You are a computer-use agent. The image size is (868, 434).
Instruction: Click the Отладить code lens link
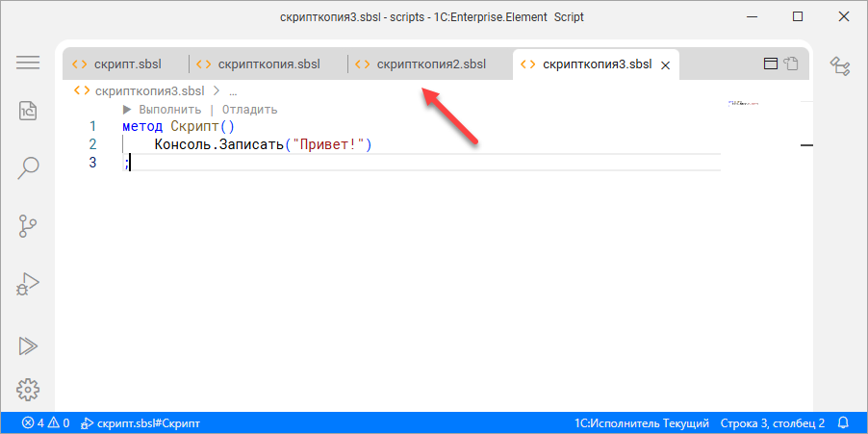[x=249, y=109]
